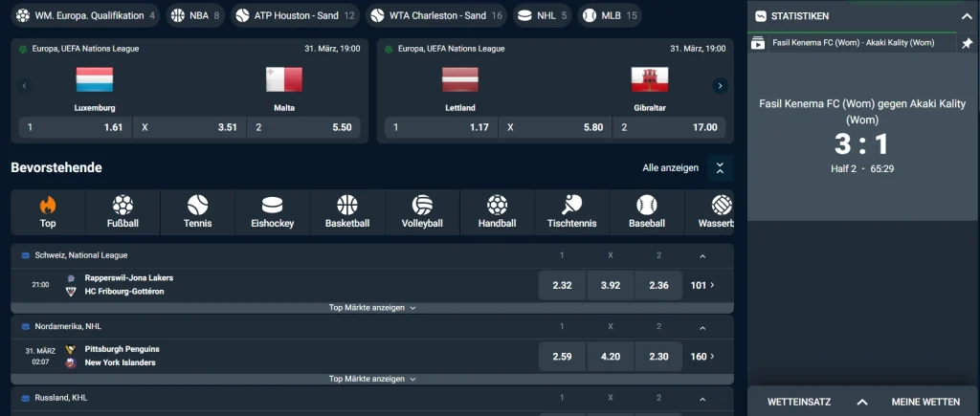Select odds 2.36 for HC Fribourg-Gottéron
The height and width of the screenshot is (416, 980).
pos(658,285)
